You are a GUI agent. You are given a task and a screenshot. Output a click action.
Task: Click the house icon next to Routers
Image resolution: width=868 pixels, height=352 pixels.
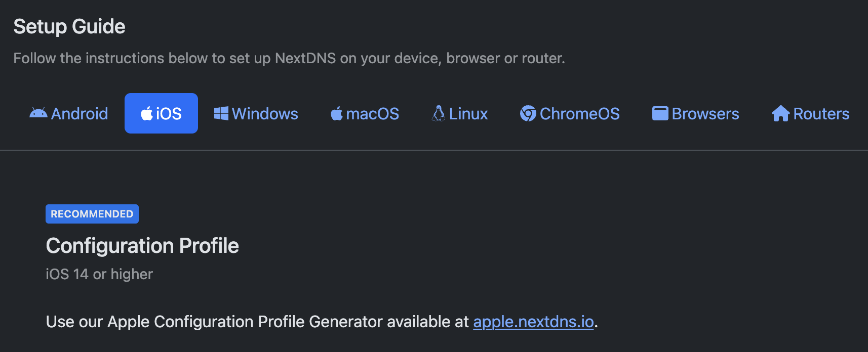pyautogui.click(x=780, y=113)
